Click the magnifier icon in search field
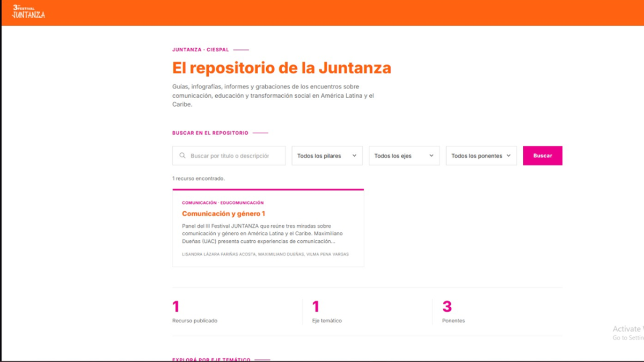 (182, 156)
